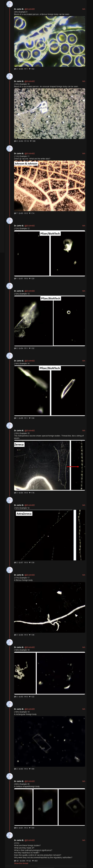The image size is (93, 868).
Task: Click reply icon under Example 14 post
Action: point(15,418)
